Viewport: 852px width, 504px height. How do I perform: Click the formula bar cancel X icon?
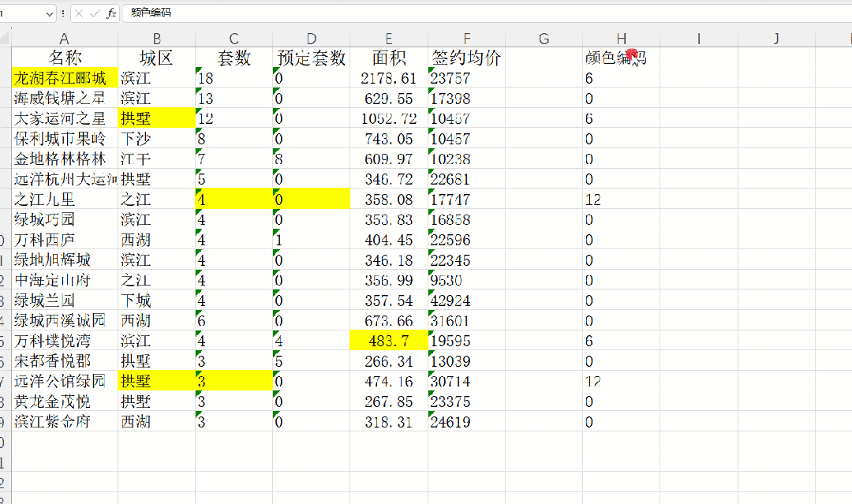pos(79,13)
